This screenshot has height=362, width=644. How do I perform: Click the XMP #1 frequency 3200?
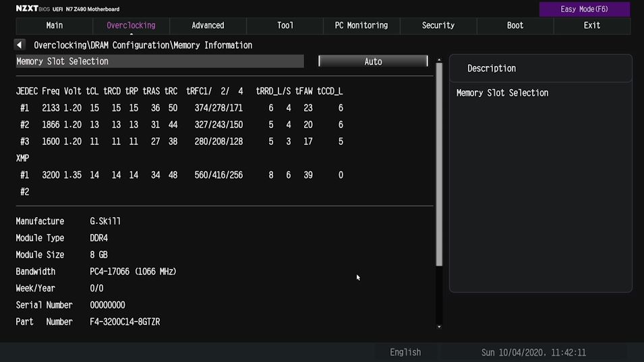click(x=51, y=175)
